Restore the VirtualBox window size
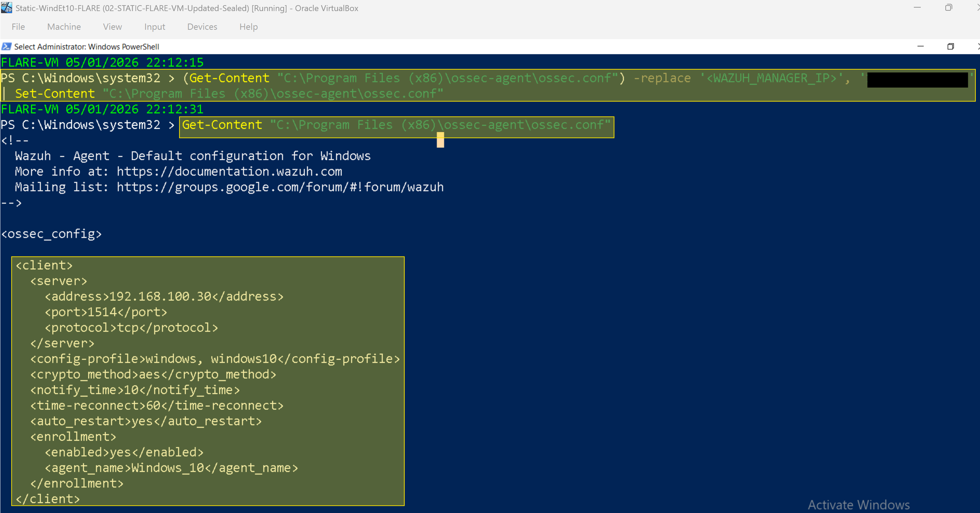The width and height of the screenshot is (980, 513). tap(948, 8)
